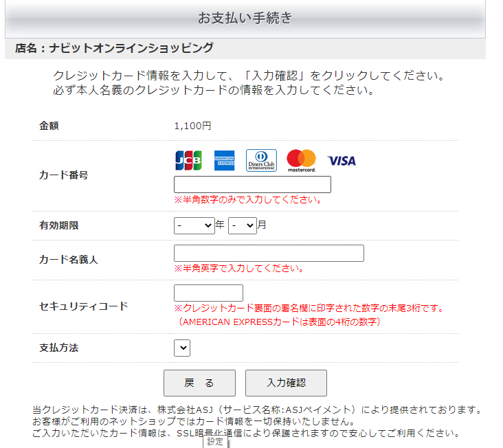503x448 pixels.
Task: Click the お支払い手続き header bar
Action: click(245, 19)
